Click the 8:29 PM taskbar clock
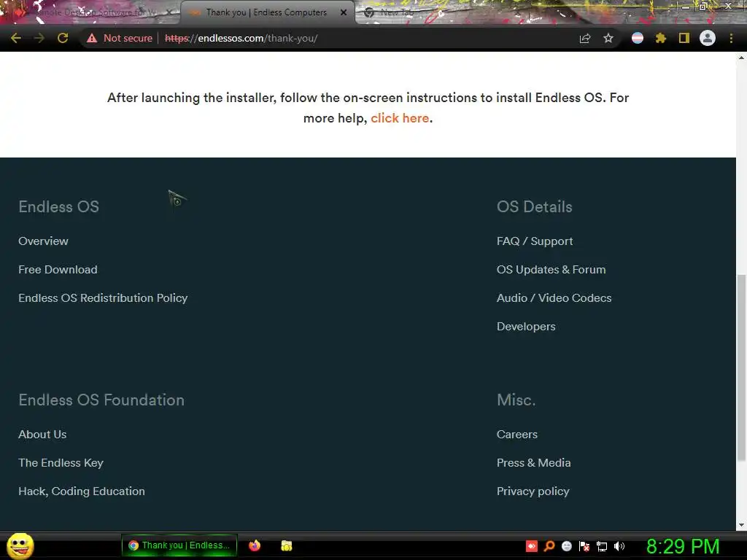The height and width of the screenshot is (560, 747). 683,546
